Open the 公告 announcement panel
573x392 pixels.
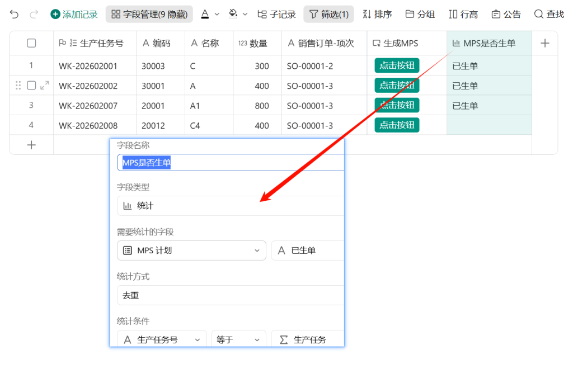coord(506,14)
